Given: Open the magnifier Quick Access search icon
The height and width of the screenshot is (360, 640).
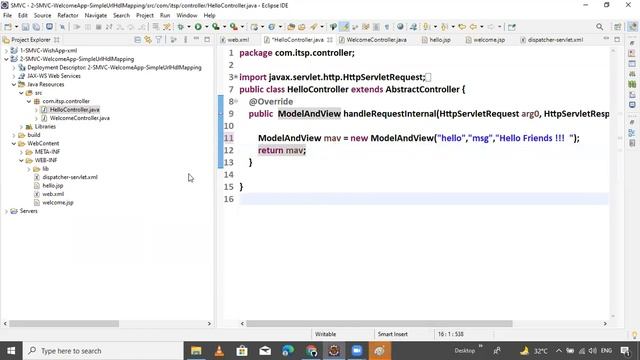Looking at the screenshot, I should 599,27.
